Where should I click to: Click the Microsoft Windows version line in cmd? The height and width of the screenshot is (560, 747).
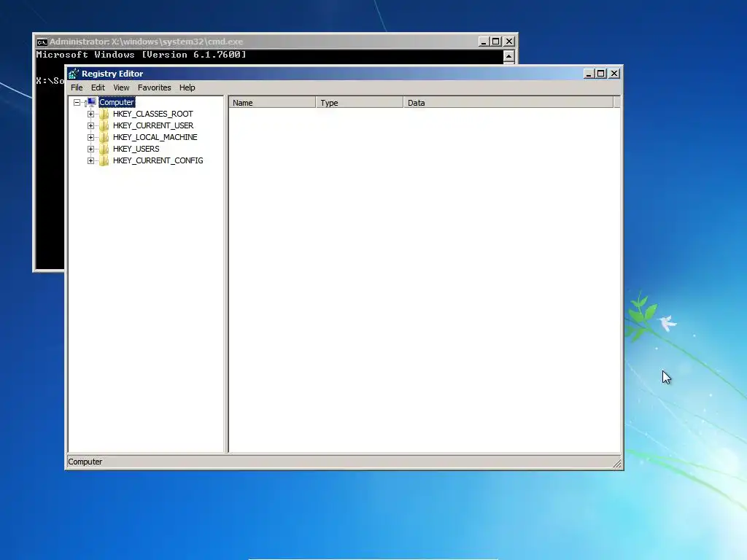point(141,55)
